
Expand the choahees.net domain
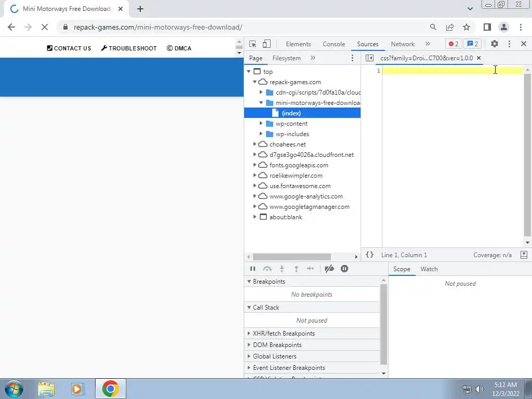point(255,144)
